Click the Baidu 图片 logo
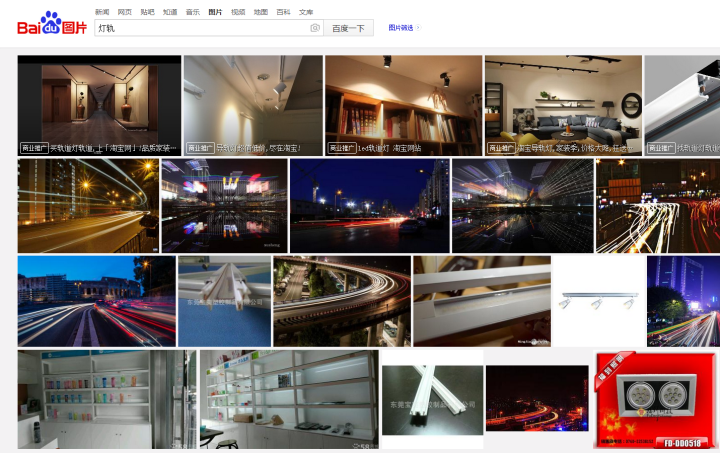The height and width of the screenshot is (453, 720). (x=51, y=24)
